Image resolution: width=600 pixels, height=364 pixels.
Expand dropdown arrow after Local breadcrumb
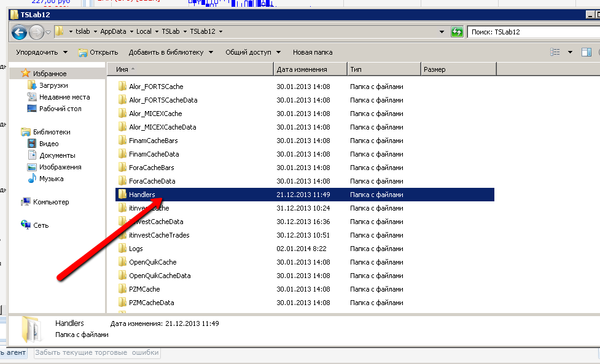(x=157, y=31)
